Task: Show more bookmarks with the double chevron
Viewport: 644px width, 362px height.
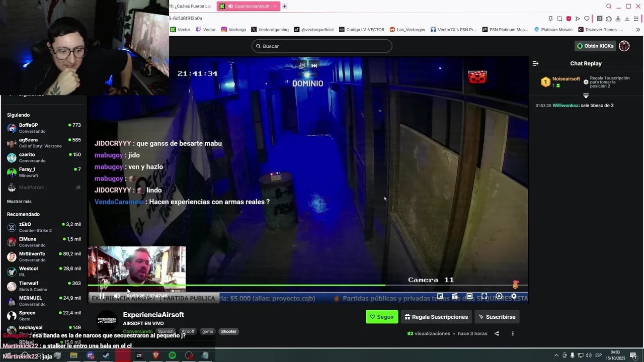Action: point(638,30)
